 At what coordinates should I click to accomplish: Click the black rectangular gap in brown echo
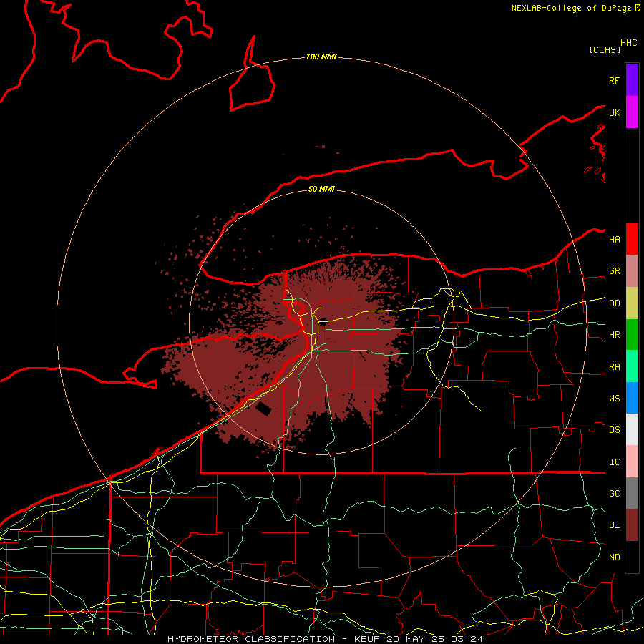[x=263, y=409]
